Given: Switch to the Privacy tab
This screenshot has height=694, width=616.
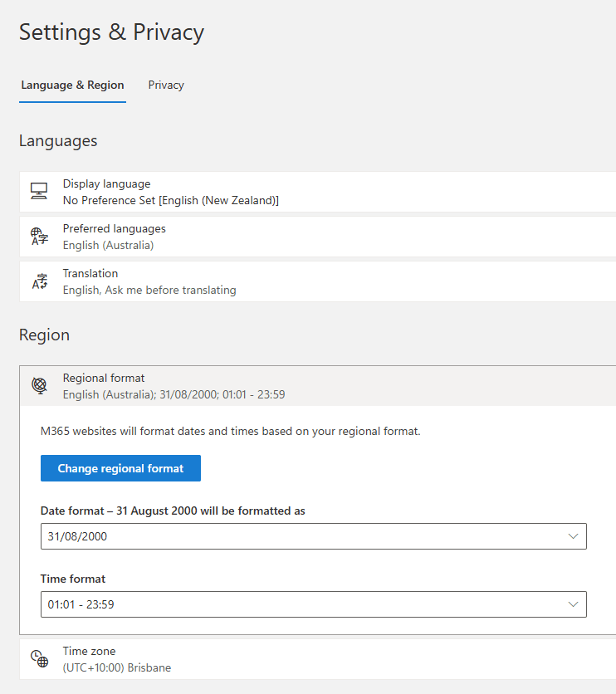Looking at the screenshot, I should [166, 85].
